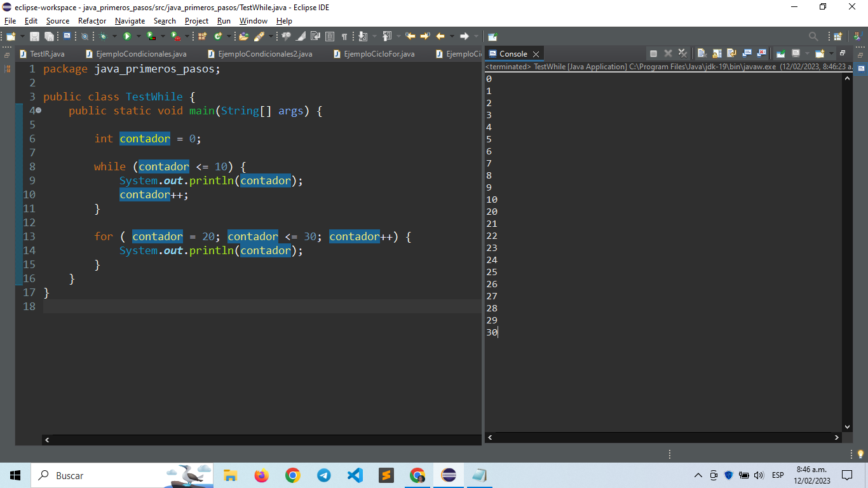Open Firefox from the taskbar
Viewport: 868px width, 488px height.
click(261, 475)
